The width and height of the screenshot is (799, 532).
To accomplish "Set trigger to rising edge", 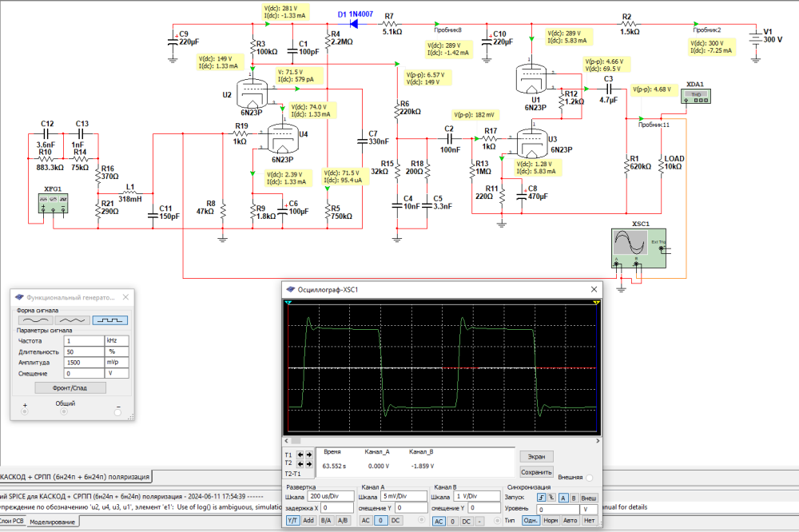I will point(541,498).
